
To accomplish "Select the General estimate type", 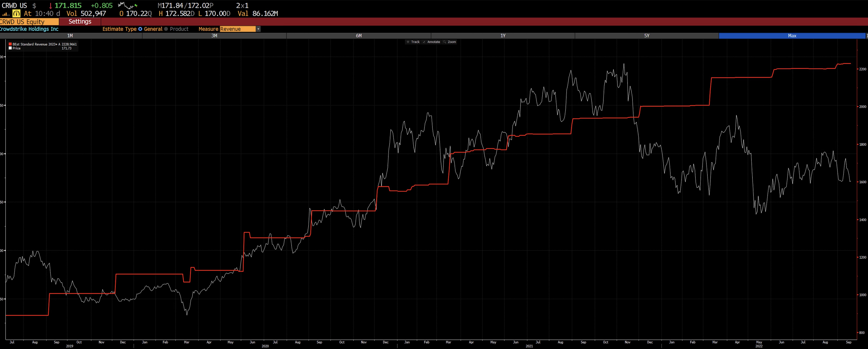I will coord(150,29).
